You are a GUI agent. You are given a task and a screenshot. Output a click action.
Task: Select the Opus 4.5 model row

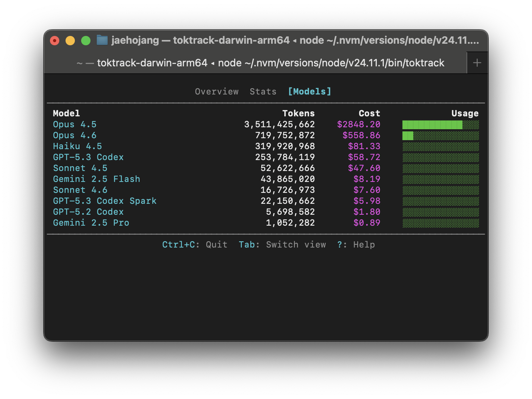tap(74, 124)
